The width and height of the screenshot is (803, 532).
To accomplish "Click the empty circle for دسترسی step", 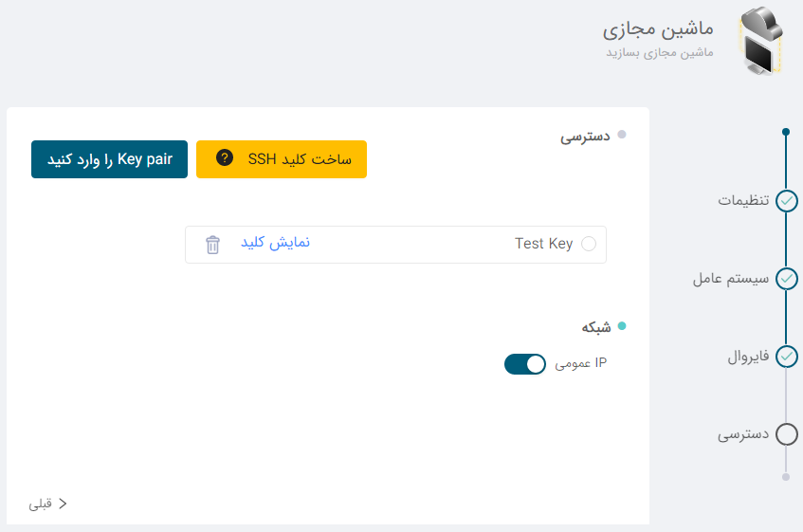I will [786, 434].
